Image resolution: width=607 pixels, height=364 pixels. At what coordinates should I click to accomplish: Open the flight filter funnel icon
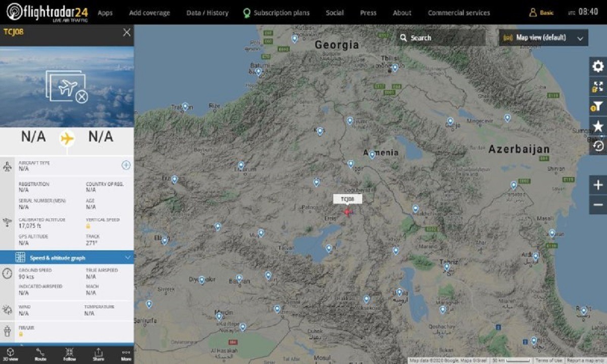pos(598,106)
